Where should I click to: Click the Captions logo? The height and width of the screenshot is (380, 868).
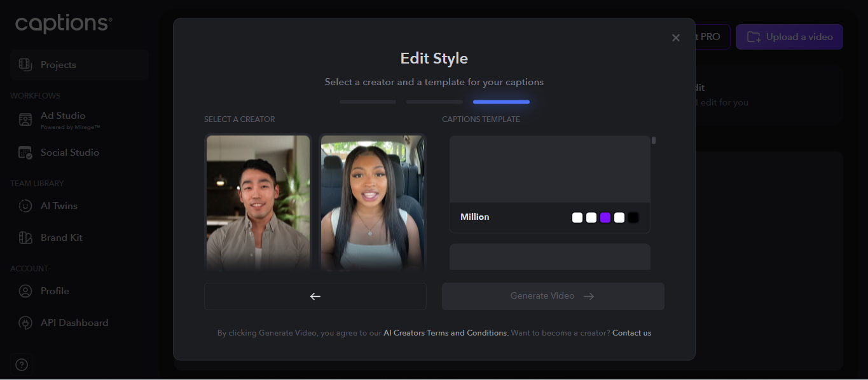62,24
